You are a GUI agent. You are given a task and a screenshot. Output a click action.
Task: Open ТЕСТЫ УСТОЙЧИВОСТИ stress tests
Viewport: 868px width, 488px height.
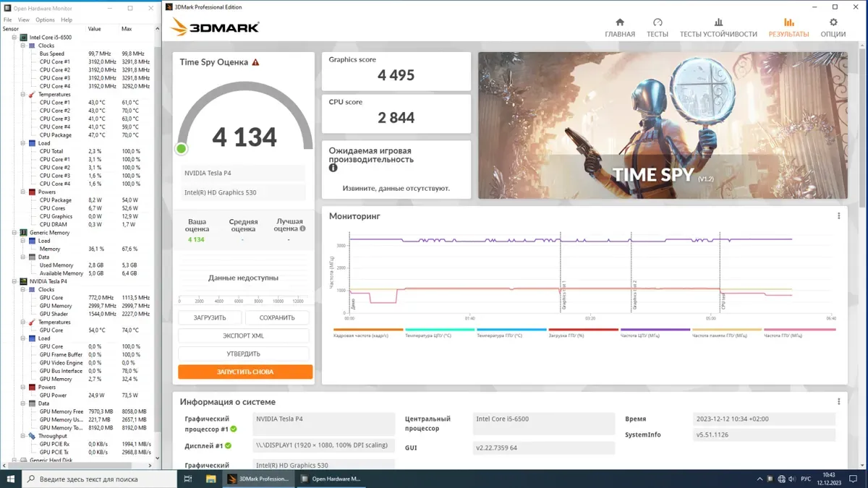point(718,27)
